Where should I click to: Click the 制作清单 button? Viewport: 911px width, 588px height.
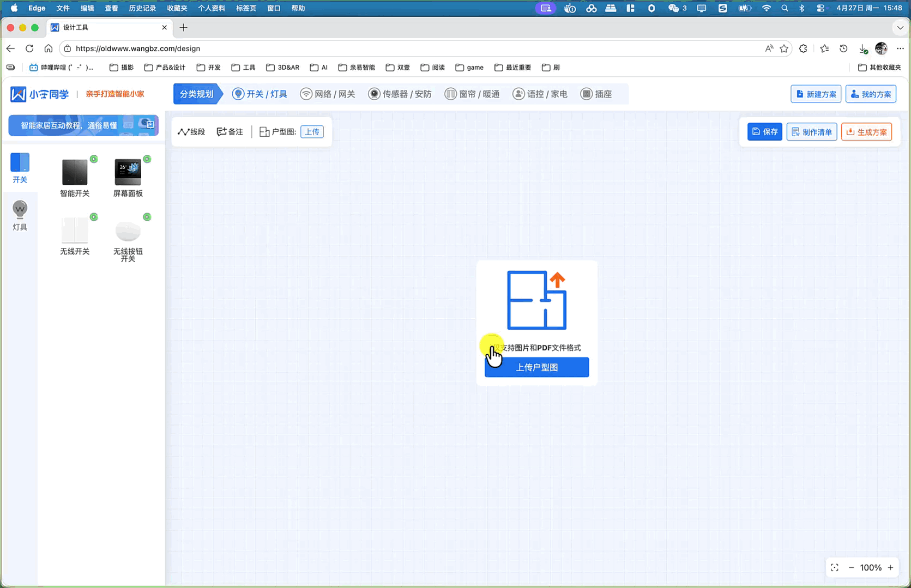pyautogui.click(x=812, y=132)
